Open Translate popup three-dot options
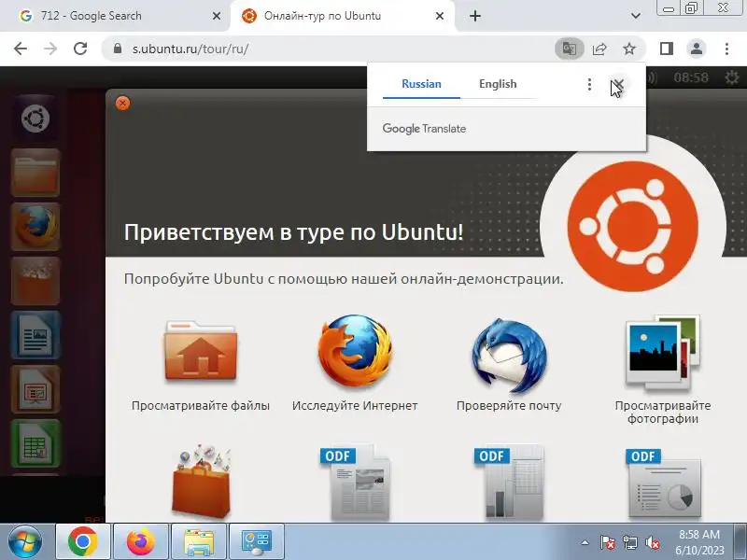 [589, 85]
